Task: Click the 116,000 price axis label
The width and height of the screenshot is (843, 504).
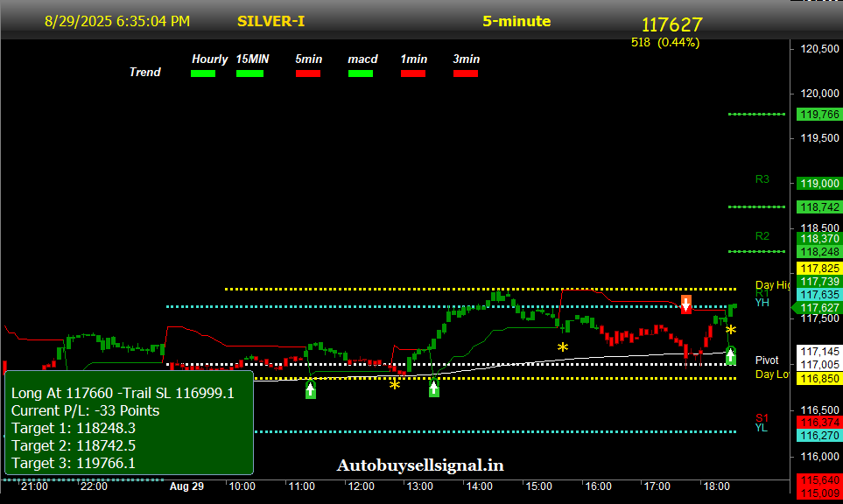Action: pos(819,456)
